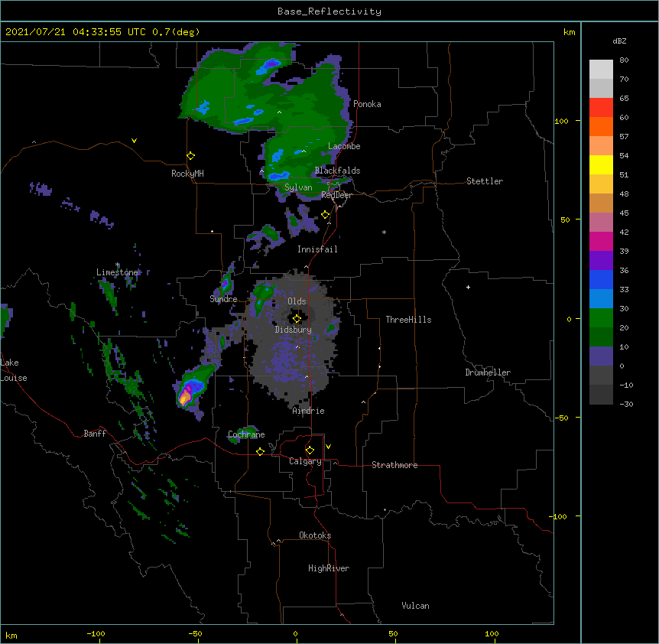Select the Lacombe city label

point(344,146)
